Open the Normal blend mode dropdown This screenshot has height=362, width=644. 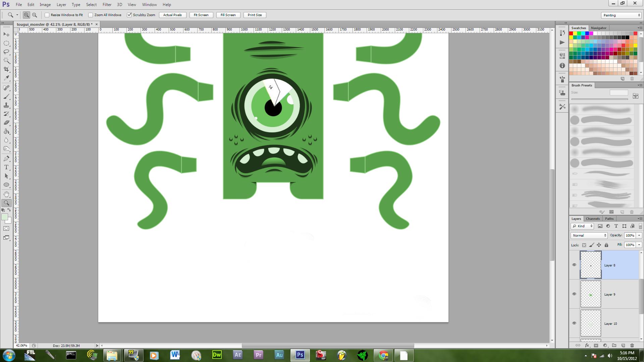589,235
